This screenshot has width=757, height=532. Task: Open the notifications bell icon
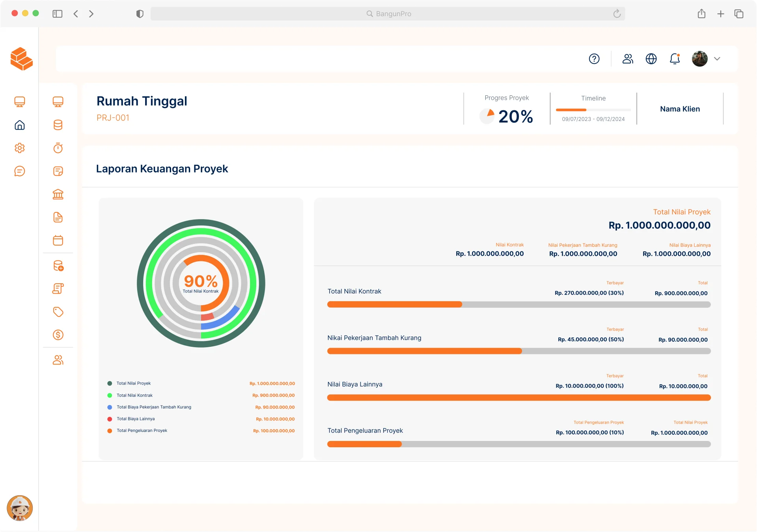(x=675, y=59)
